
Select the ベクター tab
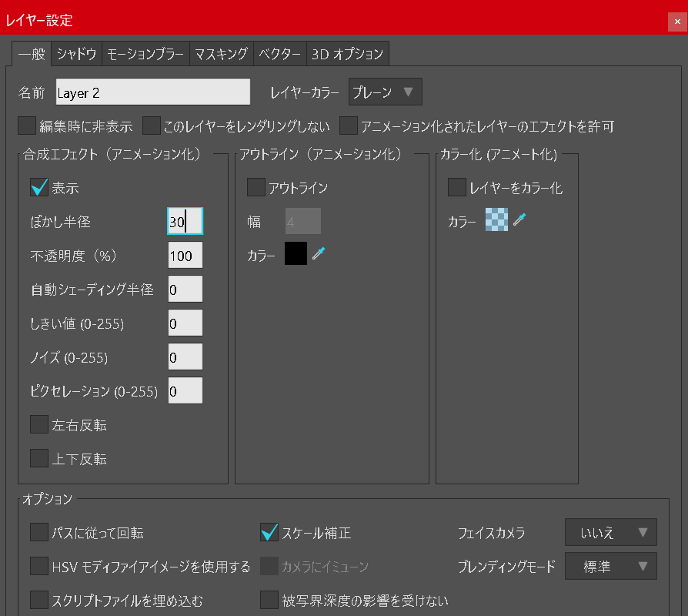point(279,54)
